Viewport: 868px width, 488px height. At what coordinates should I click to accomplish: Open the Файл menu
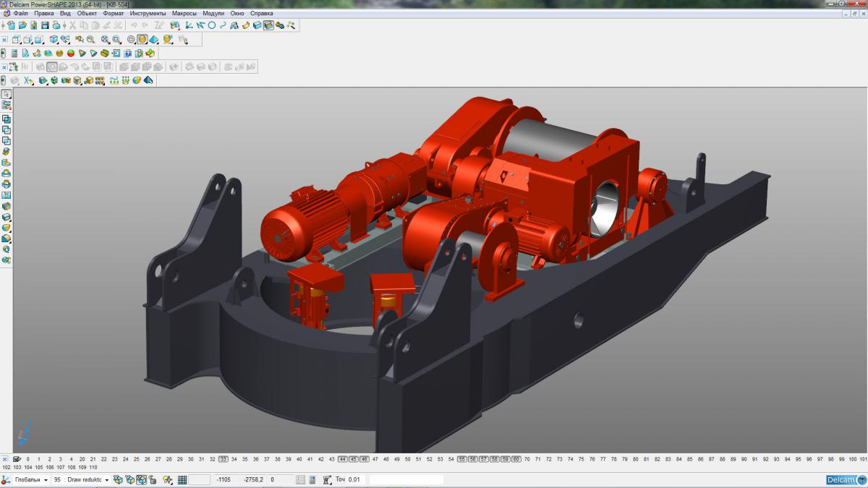click(21, 13)
